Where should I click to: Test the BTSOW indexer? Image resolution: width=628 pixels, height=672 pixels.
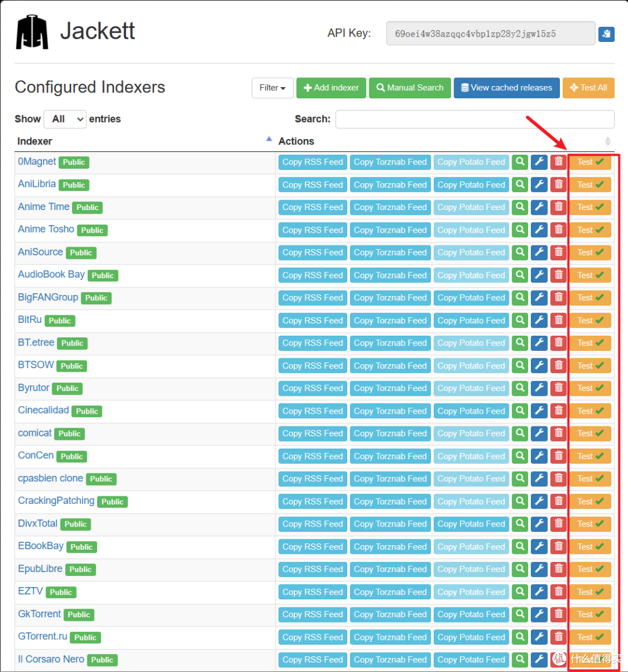pyautogui.click(x=590, y=365)
